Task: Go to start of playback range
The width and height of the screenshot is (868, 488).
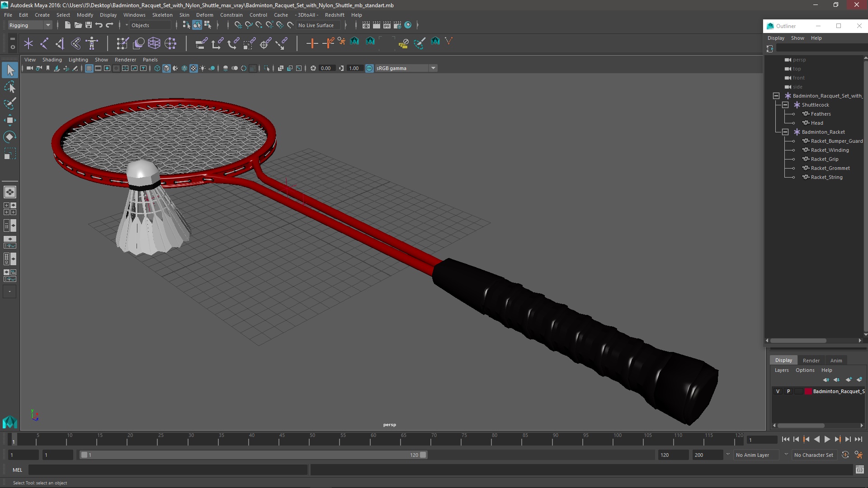Action: (785, 439)
